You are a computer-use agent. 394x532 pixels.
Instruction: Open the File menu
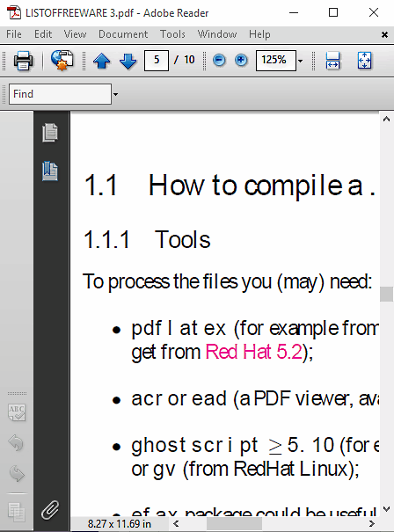(x=14, y=34)
